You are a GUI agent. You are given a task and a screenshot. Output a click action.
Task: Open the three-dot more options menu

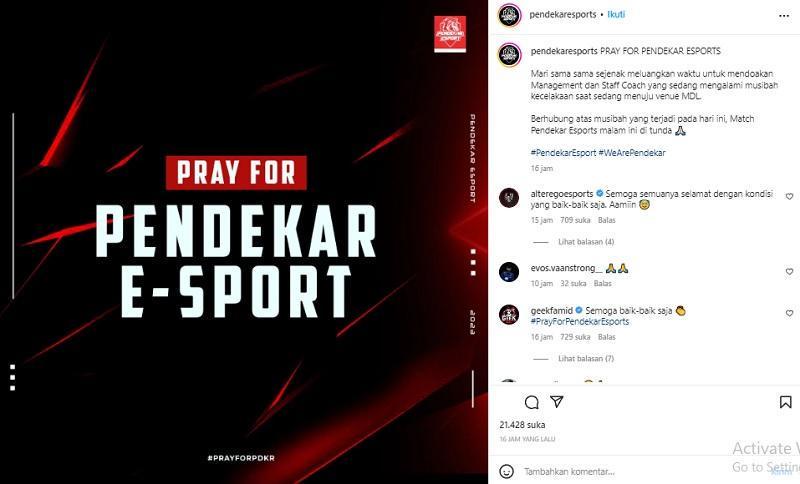pyautogui.click(x=784, y=16)
